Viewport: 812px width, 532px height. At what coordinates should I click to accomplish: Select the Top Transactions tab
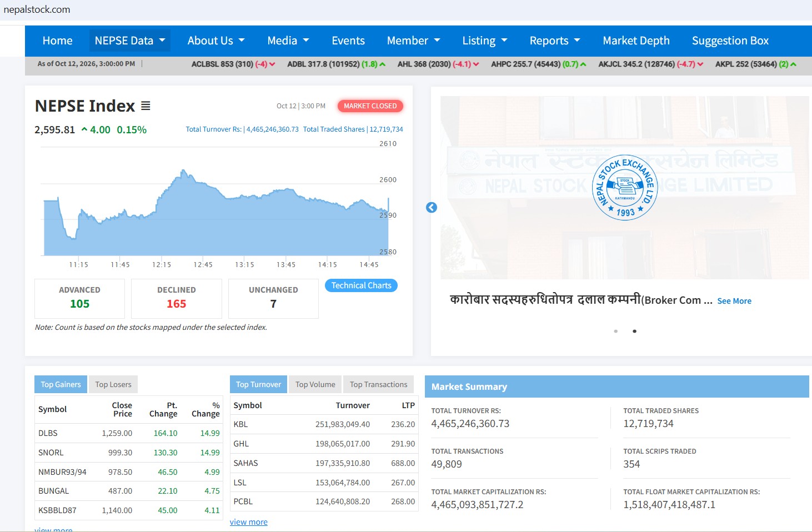click(378, 384)
